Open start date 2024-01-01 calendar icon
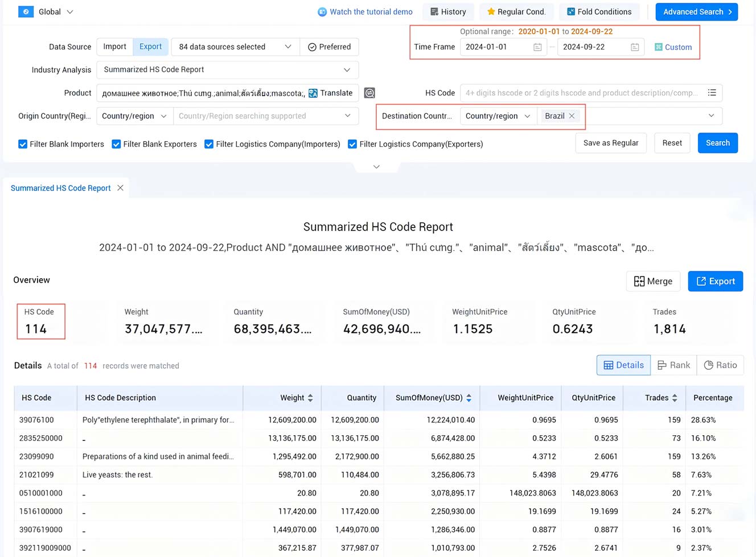Image resolution: width=756 pixels, height=557 pixels. tap(537, 47)
